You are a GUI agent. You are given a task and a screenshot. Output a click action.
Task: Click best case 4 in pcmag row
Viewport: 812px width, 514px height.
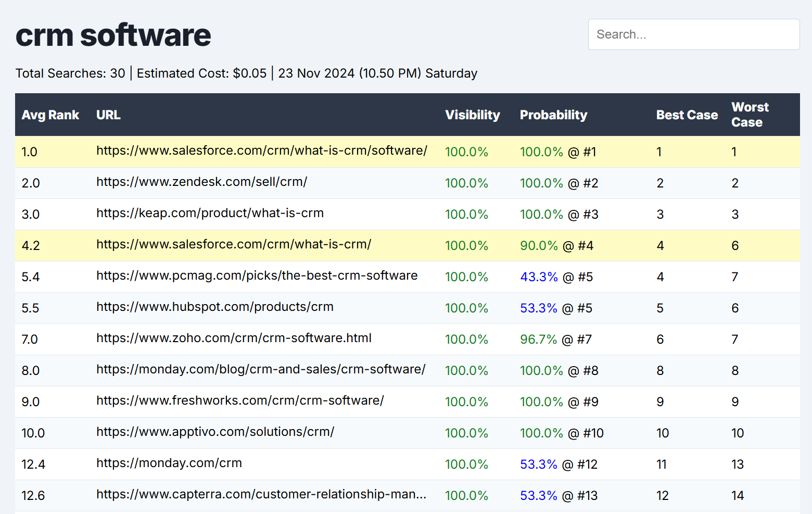pos(660,277)
